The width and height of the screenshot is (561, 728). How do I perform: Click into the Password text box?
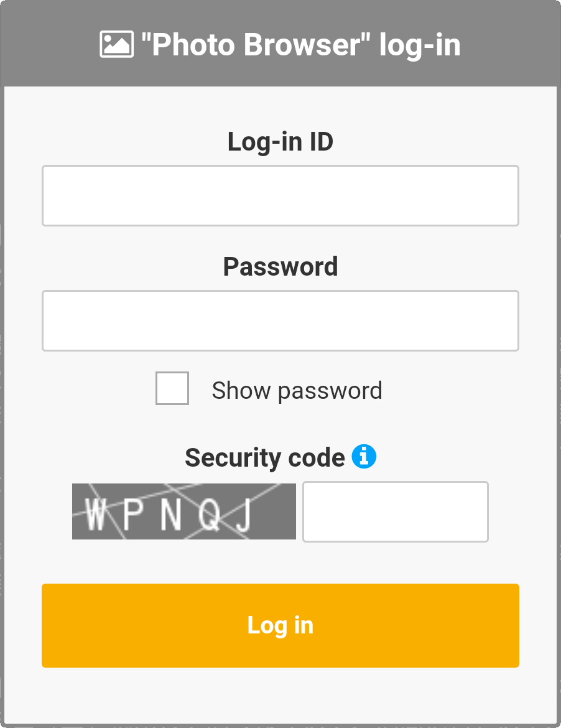[x=280, y=320]
